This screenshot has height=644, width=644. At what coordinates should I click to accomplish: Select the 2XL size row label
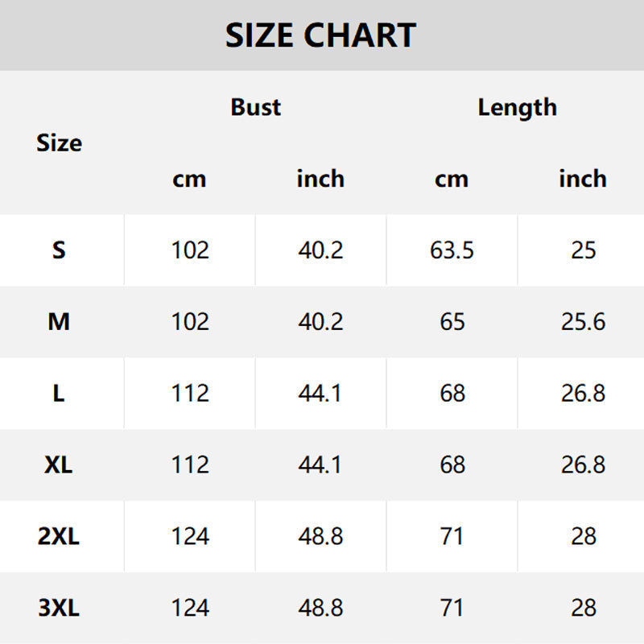59,536
